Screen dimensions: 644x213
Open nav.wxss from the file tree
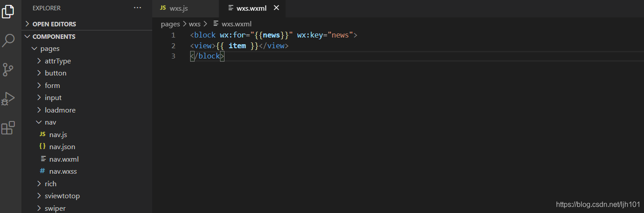pyautogui.click(x=87, y=171)
